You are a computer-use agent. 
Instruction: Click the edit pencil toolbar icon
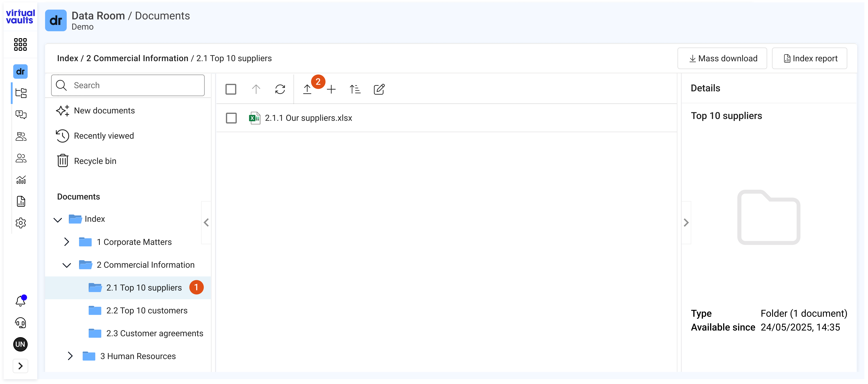379,89
